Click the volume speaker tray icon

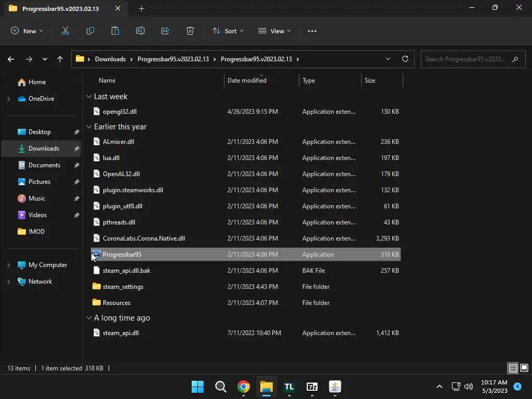[x=469, y=387]
